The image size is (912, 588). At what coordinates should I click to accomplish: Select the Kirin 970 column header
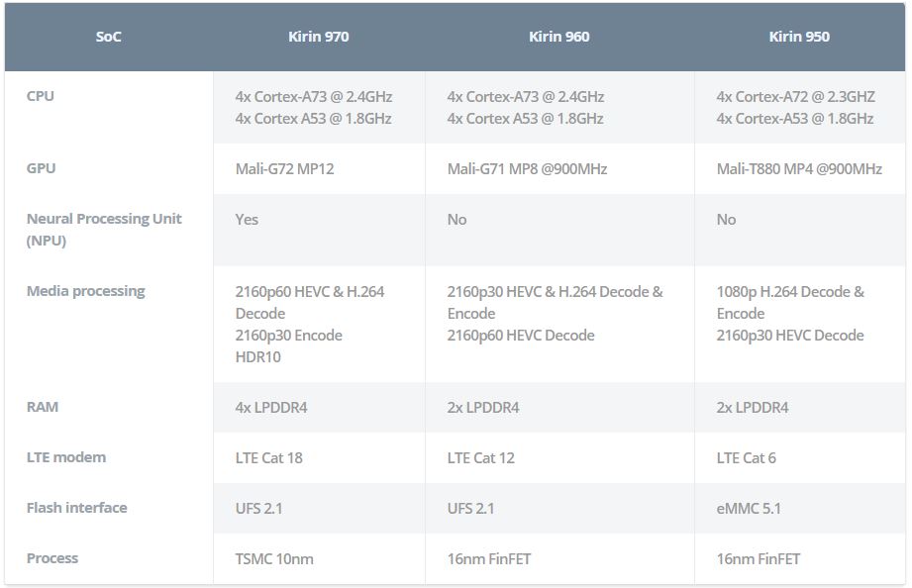click(319, 37)
